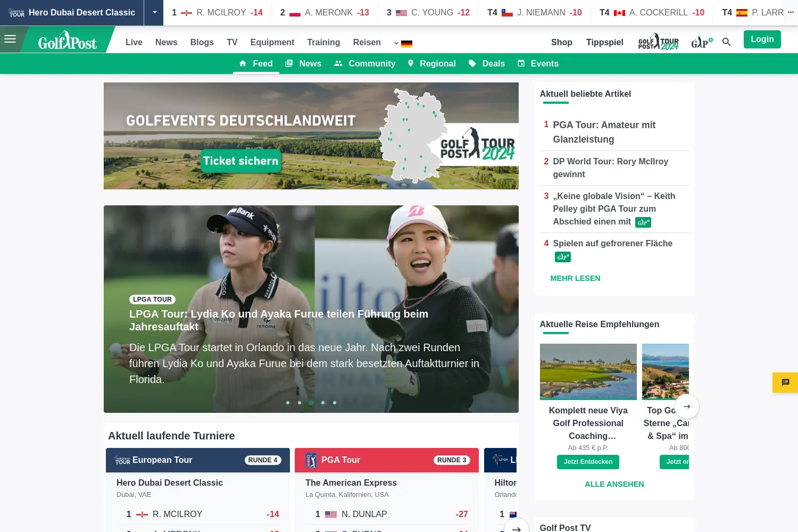The width and height of the screenshot is (798, 532).
Task: Click the newspaper icon beside News tab
Action: coord(289,63)
